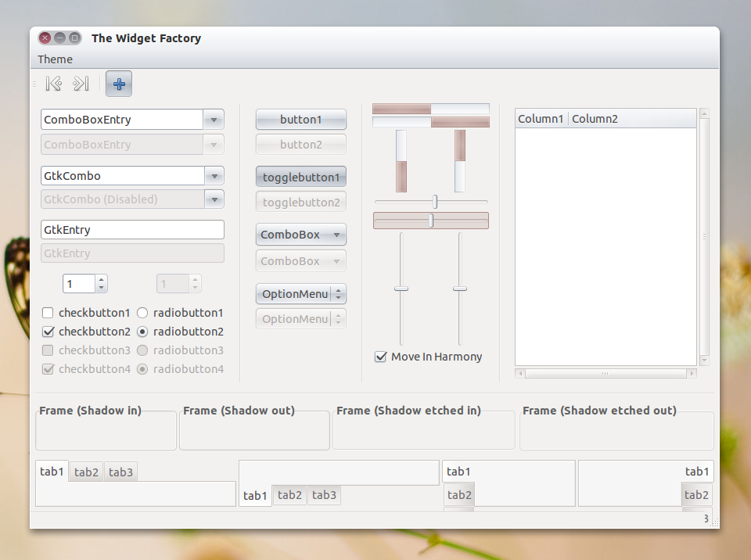
Task: Click the disabled checkbutton3
Action: pyautogui.click(x=48, y=350)
